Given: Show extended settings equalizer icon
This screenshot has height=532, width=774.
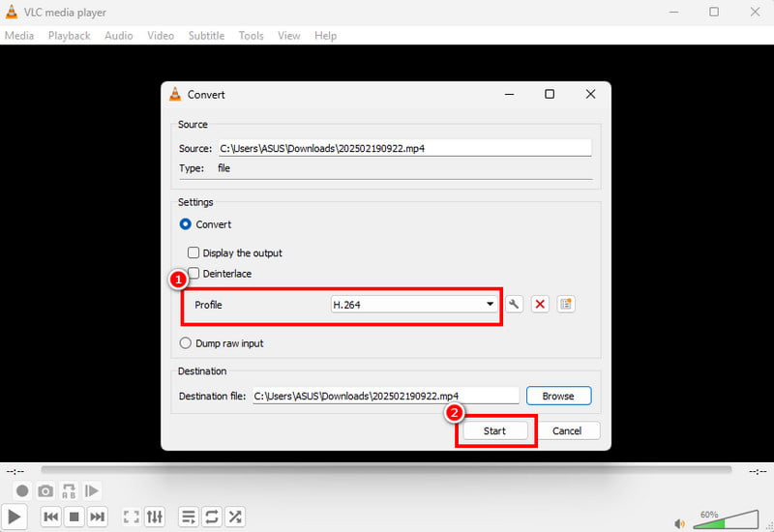Looking at the screenshot, I should click(x=155, y=517).
